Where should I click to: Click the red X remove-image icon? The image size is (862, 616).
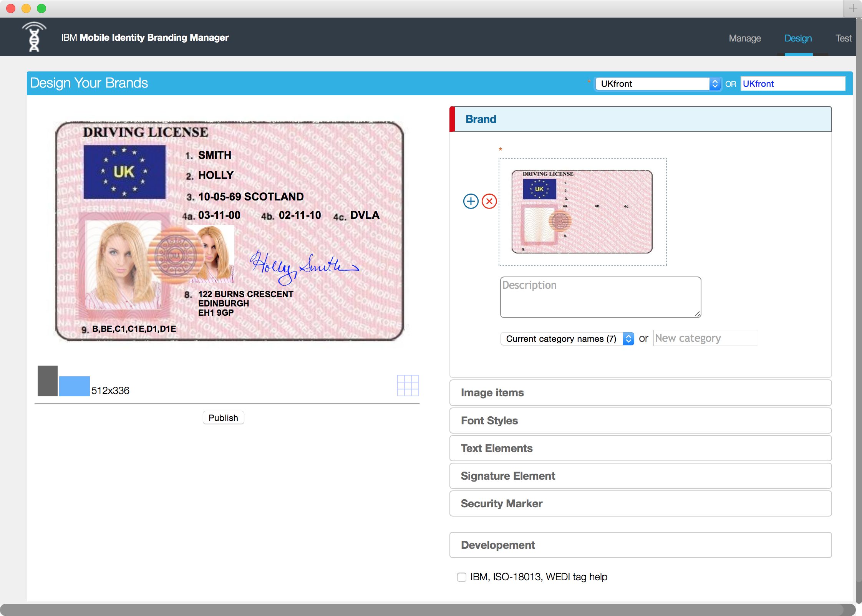coord(489,201)
